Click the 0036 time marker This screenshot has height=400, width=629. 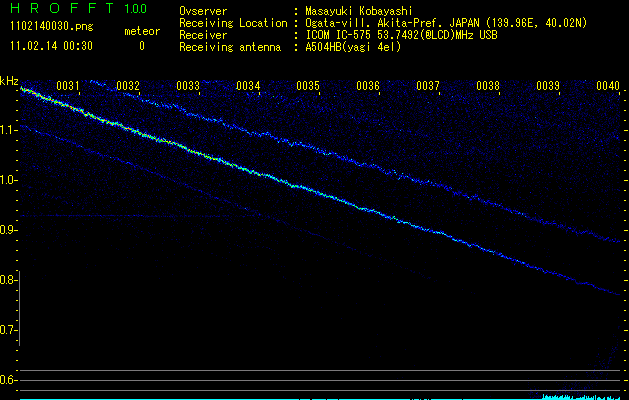(368, 85)
